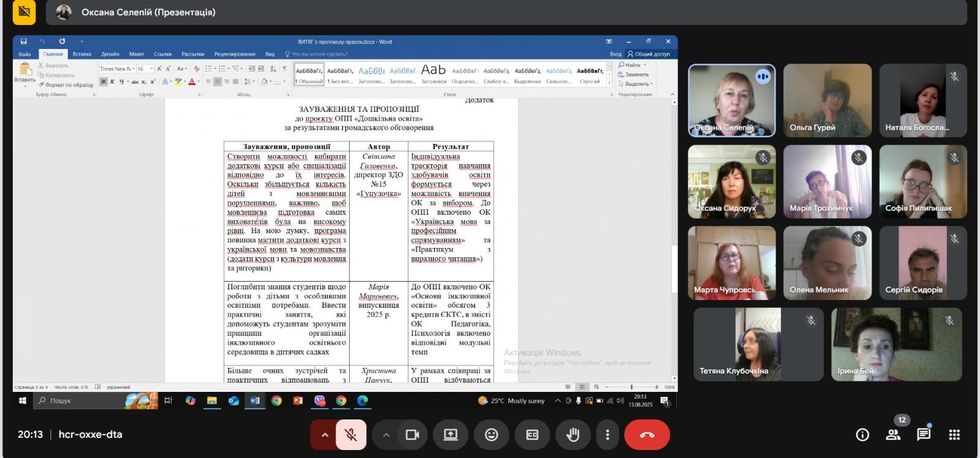This screenshot has width=980, height=458.
Task: Click the Present now screen-share icon
Action: point(451,435)
